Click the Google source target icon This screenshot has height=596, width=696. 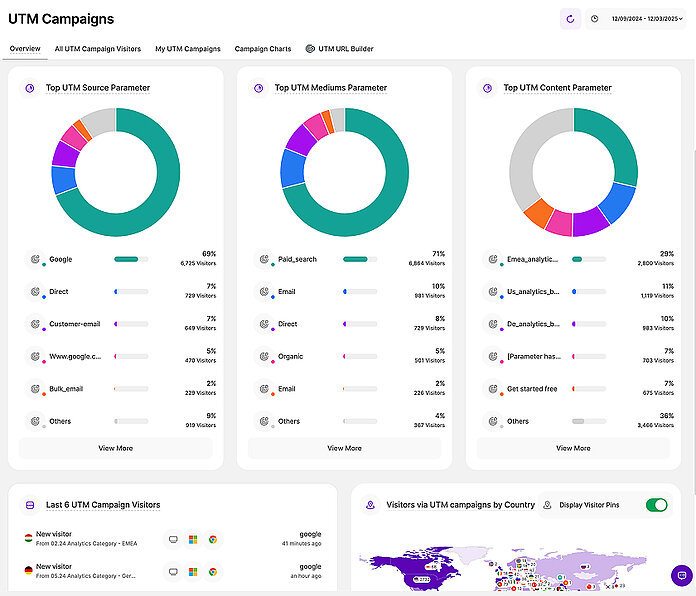(x=36, y=259)
